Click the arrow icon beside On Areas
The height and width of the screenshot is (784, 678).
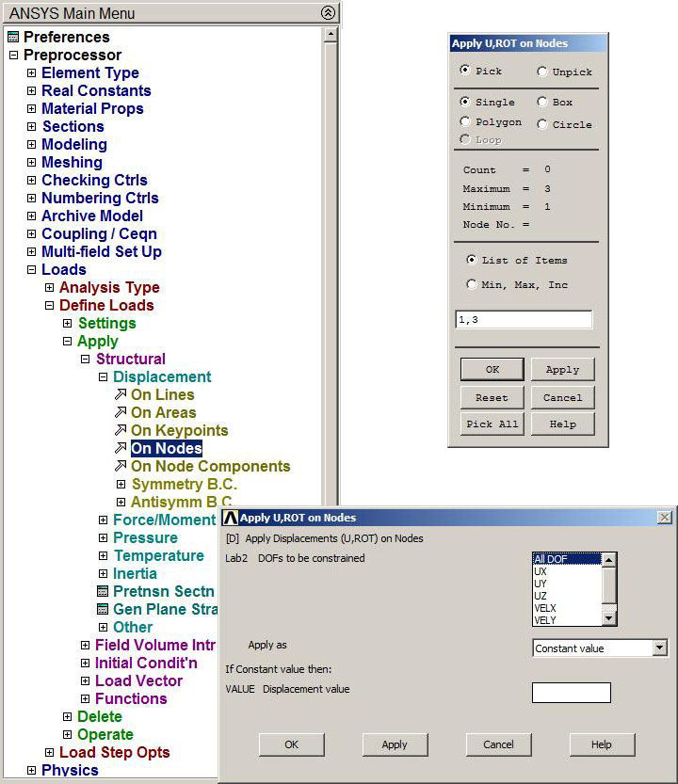coord(120,413)
